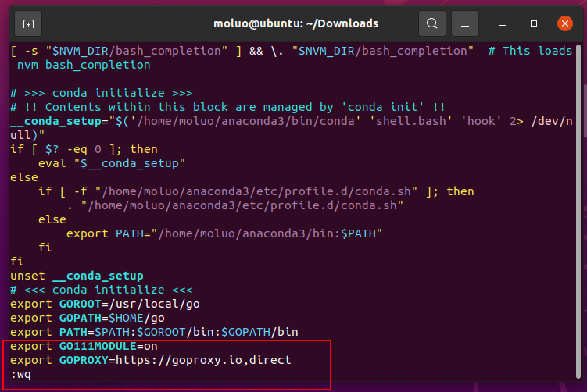Click the "Contents within this block" comment line
Viewport: 587px width, 392px height.
pyautogui.click(x=228, y=107)
